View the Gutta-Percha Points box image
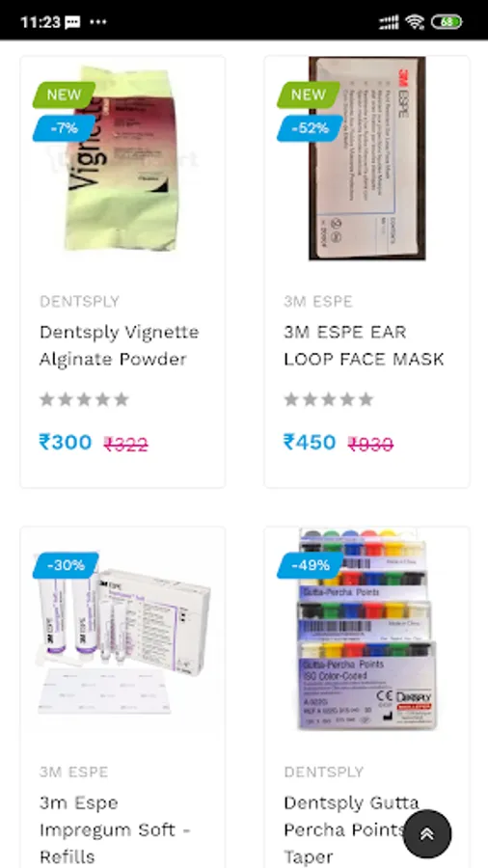 pos(367,629)
